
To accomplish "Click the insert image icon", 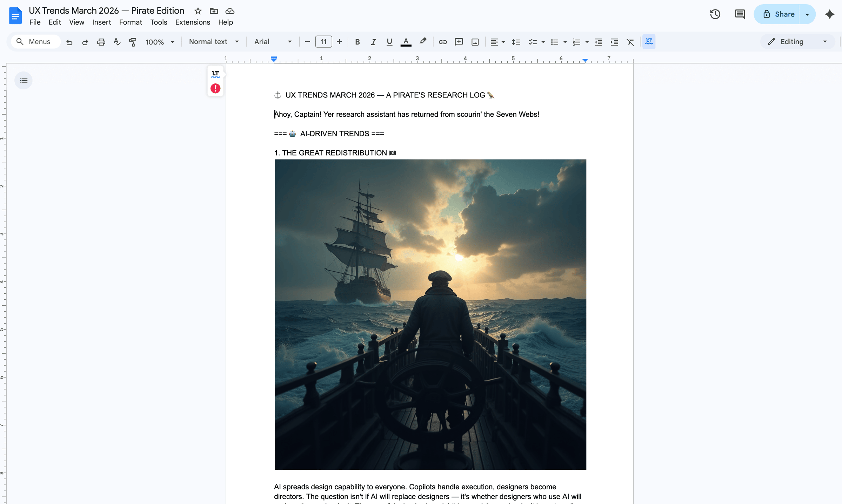I will pos(475,42).
